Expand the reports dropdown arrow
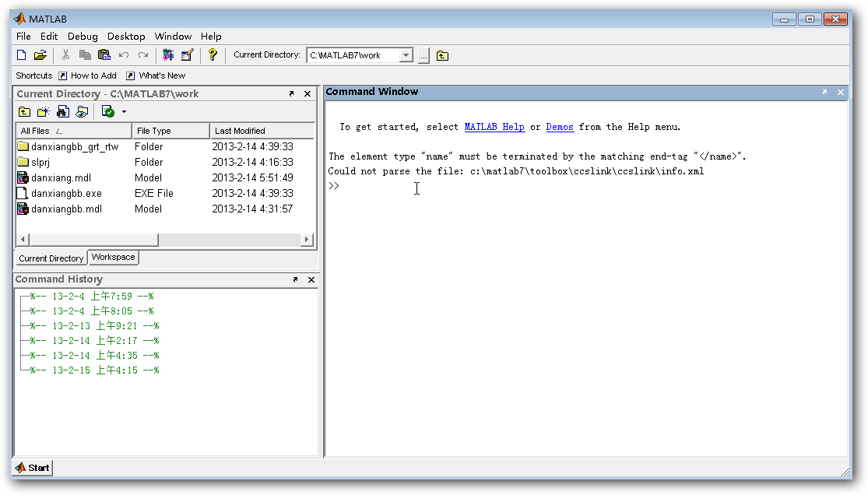The height and width of the screenshot is (495, 868). click(124, 112)
